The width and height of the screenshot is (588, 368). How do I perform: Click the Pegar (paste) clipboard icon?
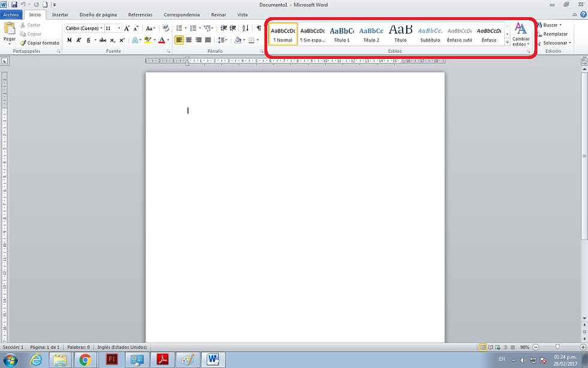(x=10, y=28)
